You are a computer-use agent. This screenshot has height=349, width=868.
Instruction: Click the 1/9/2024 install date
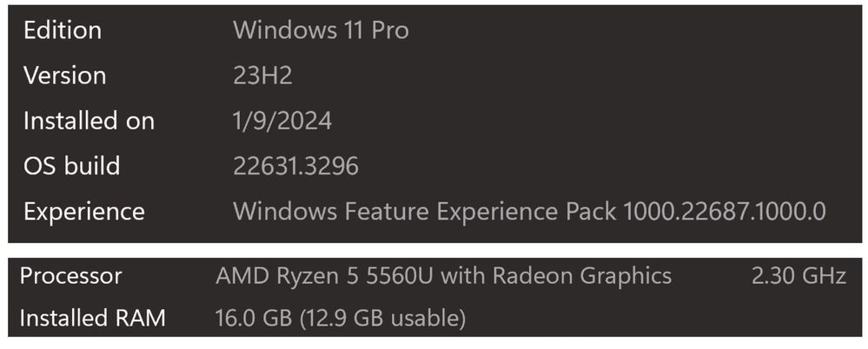282,121
